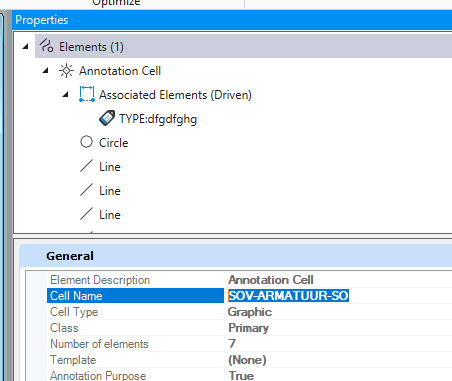Click the Cell Name value field
This screenshot has width=452, height=381.
click(338, 296)
